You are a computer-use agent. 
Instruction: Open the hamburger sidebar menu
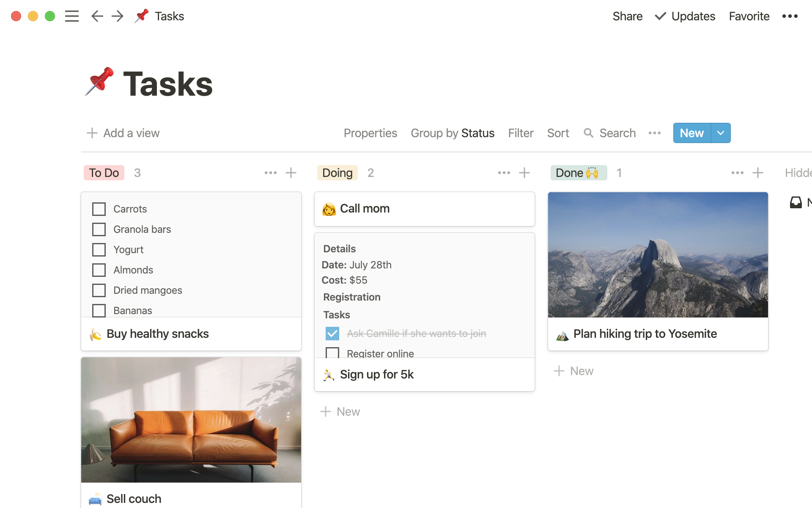[x=72, y=16]
